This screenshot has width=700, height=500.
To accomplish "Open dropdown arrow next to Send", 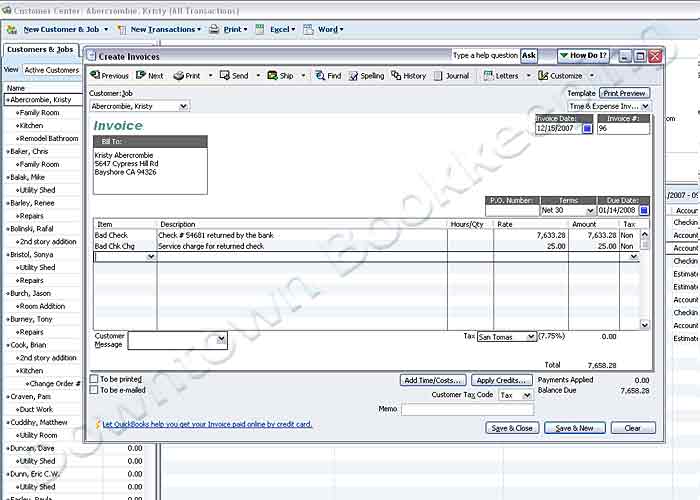I will (x=258, y=75).
